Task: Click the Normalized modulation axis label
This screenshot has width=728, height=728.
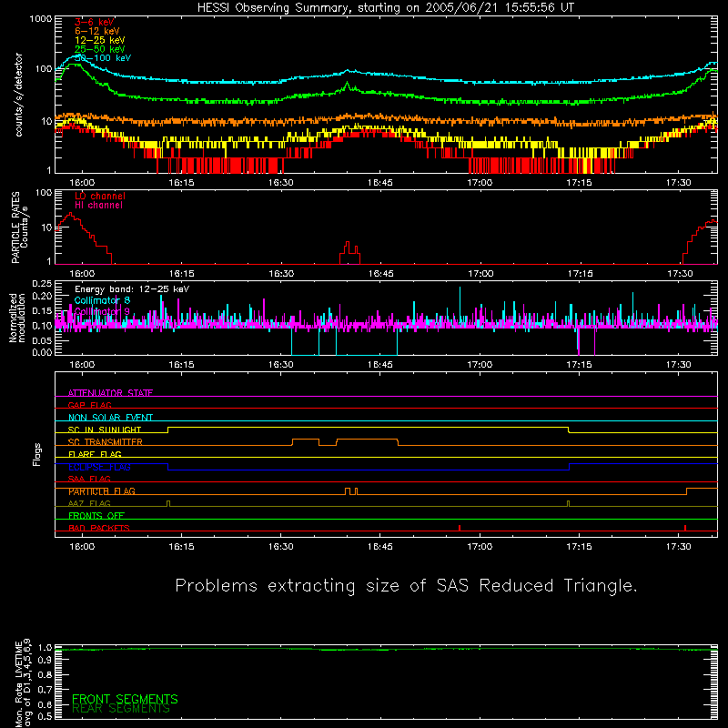Action: click(17, 318)
